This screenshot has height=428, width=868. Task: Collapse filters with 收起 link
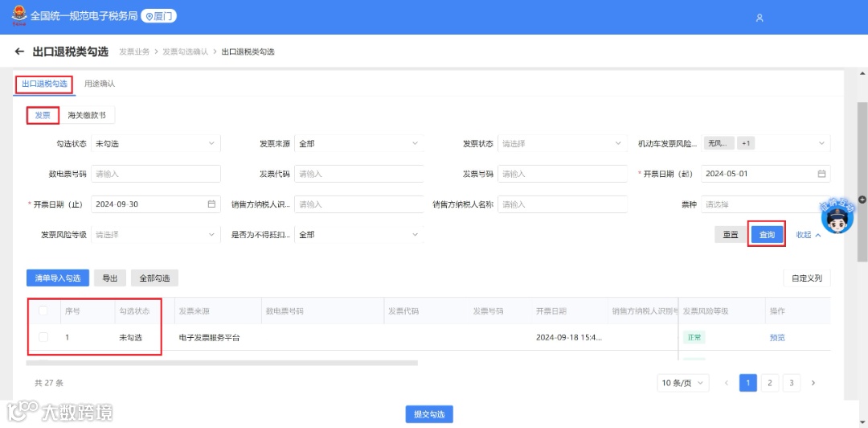pos(809,235)
